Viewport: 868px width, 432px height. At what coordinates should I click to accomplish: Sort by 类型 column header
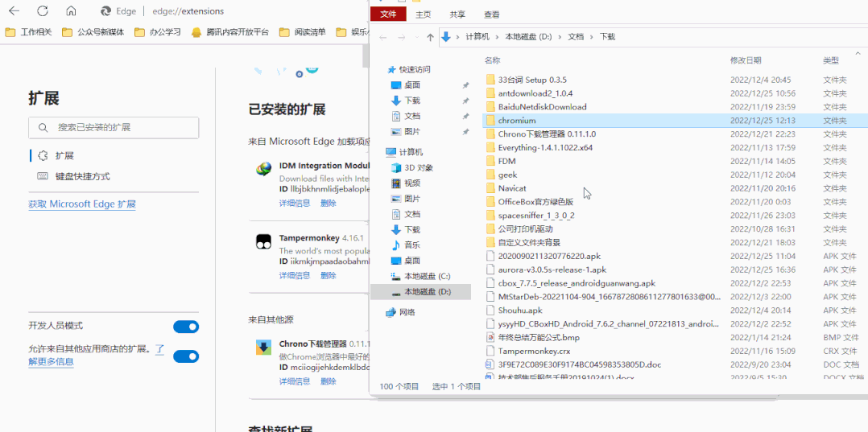tap(831, 60)
